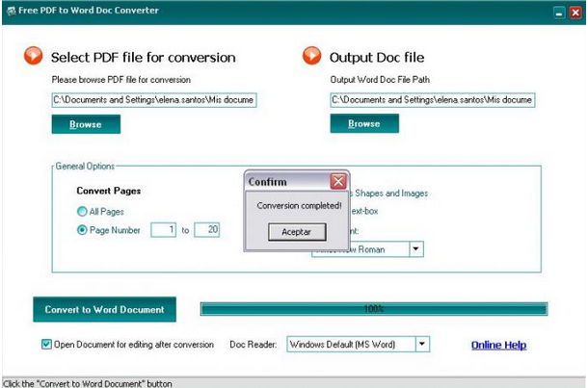Click the 100% conversion progress bar

(x=374, y=309)
